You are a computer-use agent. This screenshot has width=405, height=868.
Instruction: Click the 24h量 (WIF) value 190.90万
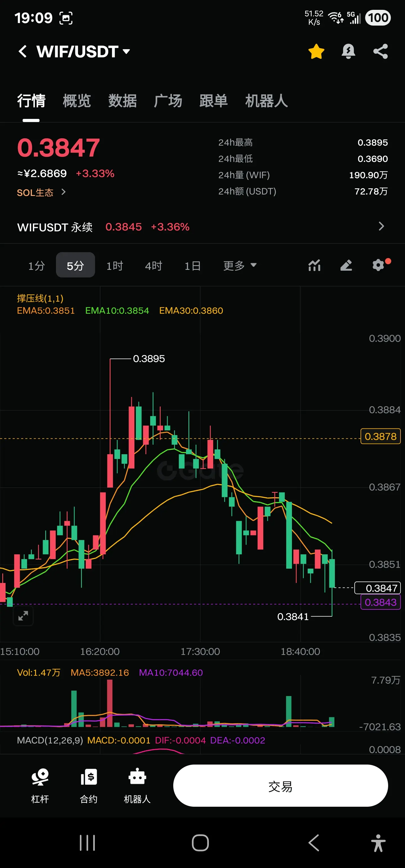tap(369, 175)
